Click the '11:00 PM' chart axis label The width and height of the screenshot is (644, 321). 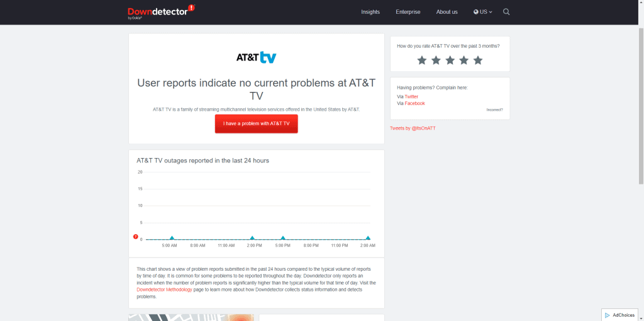click(339, 245)
